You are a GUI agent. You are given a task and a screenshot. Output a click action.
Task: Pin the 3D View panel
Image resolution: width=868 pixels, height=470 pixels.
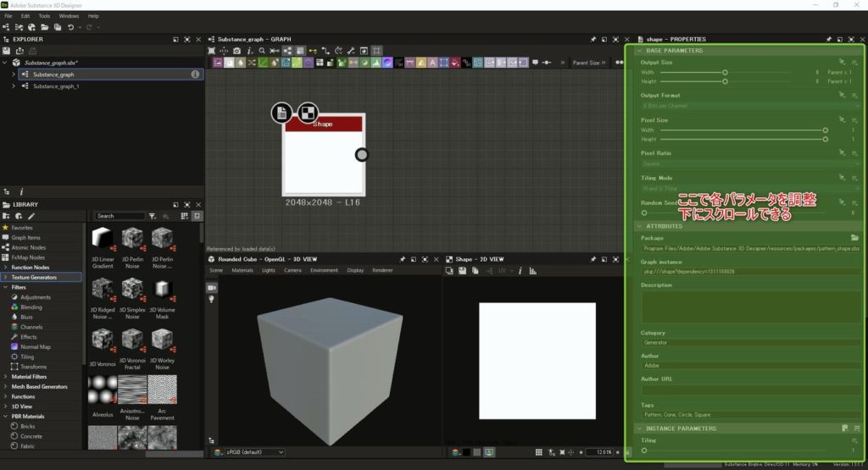(x=403, y=259)
